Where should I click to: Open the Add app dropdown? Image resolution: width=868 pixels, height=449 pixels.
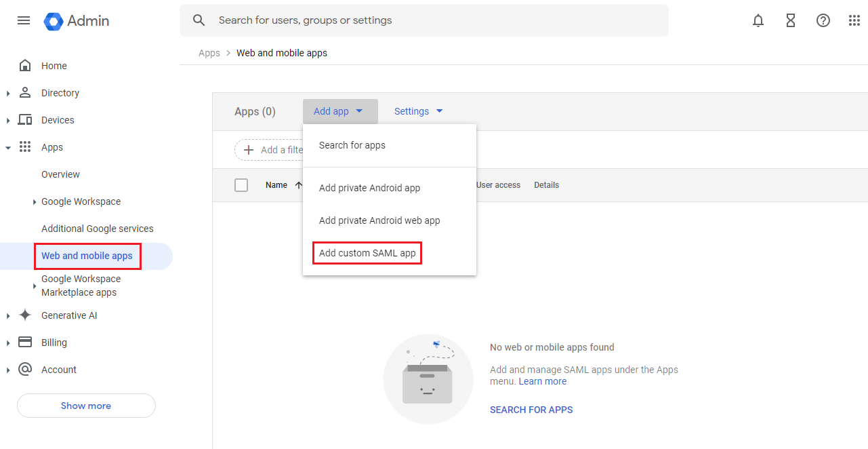click(340, 111)
